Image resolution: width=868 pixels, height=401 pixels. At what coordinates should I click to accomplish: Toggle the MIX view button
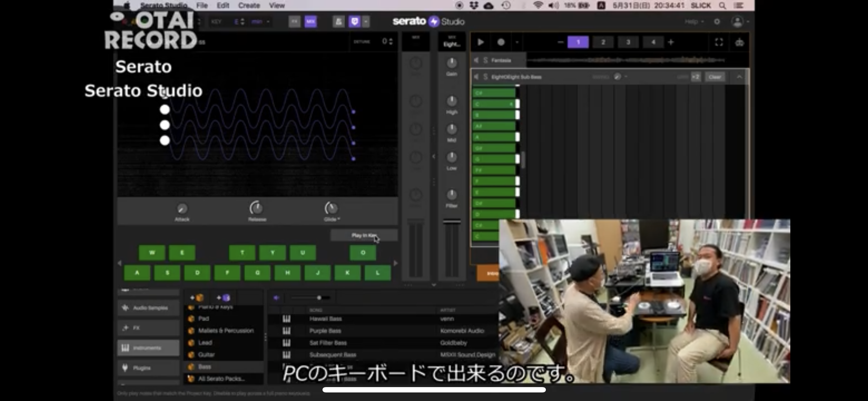pos(311,22)
